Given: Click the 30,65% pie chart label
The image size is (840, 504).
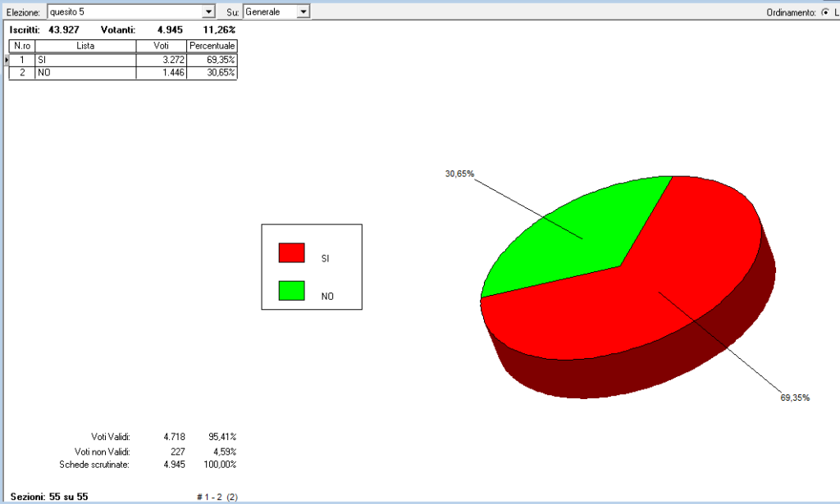Looking at the screenshot, I should tap(459, 174).
